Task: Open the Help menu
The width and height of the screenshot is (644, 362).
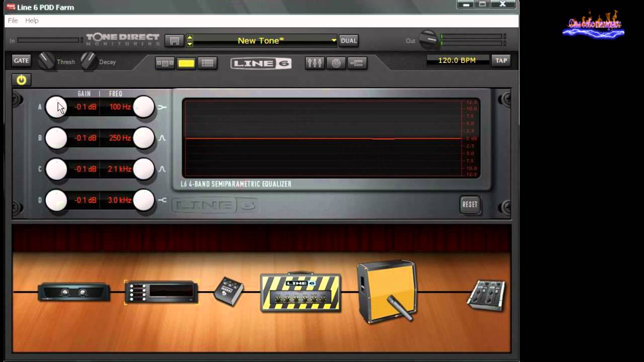Action: pos(32,21)
